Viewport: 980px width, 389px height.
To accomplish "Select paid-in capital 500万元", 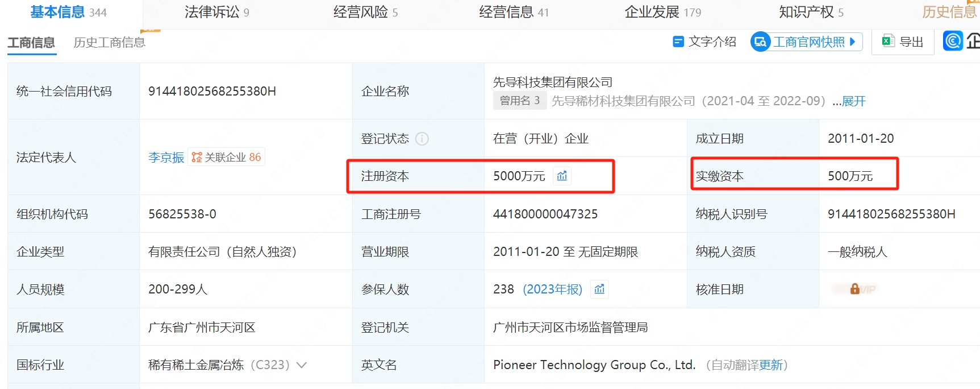I will coord(850,176).
